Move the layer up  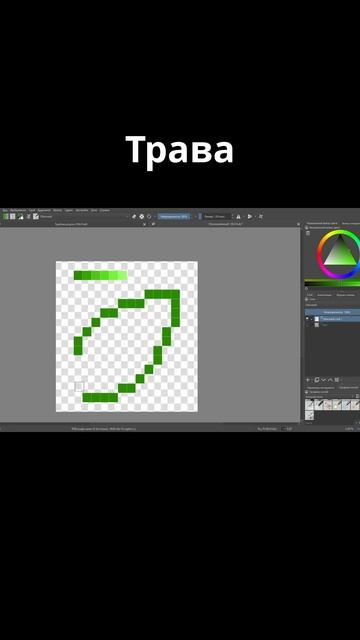click(330, 380)
